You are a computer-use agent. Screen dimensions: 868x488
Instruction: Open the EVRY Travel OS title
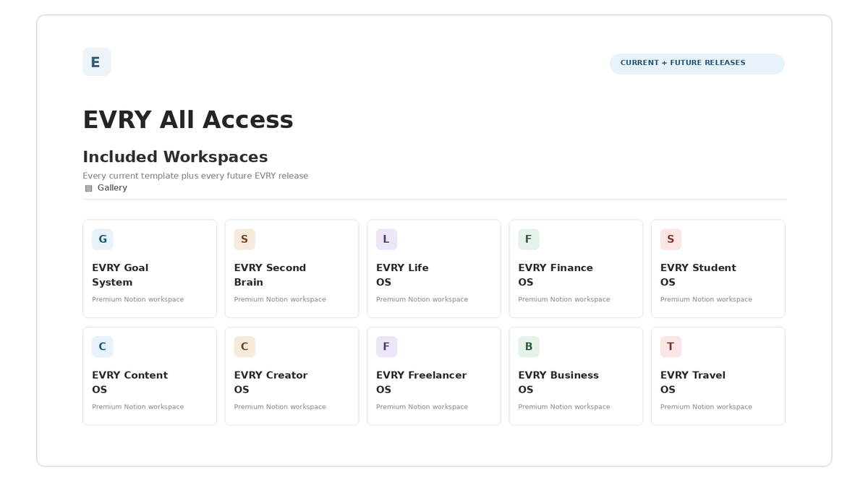pos(693,382)
